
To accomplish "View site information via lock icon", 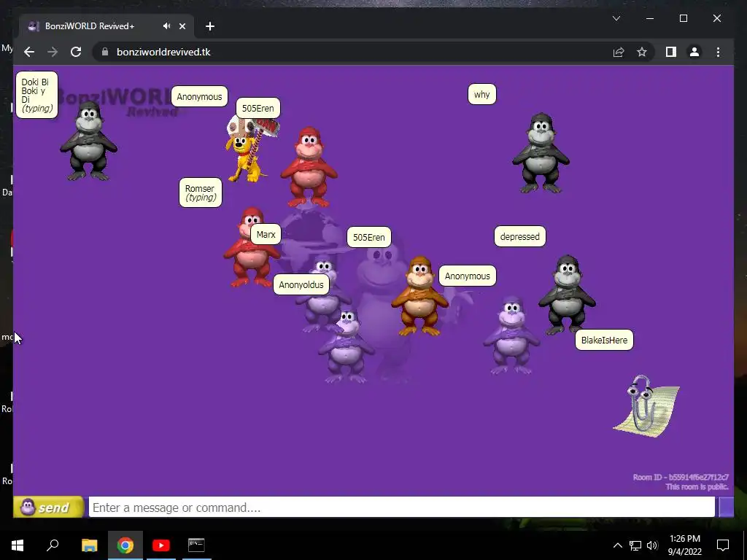I will click(x=105, y=52).
